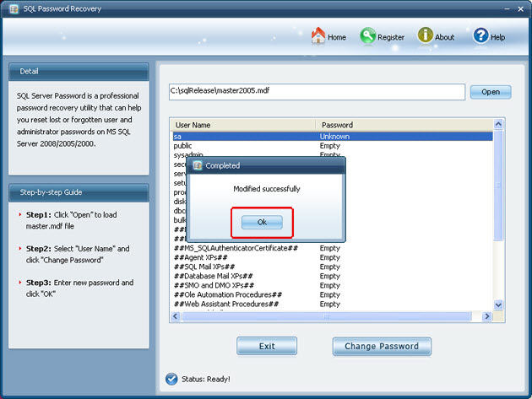Click the Detail panel header
Image resolution: width=532 pixels, height=399 pixels.
point(79,72)
